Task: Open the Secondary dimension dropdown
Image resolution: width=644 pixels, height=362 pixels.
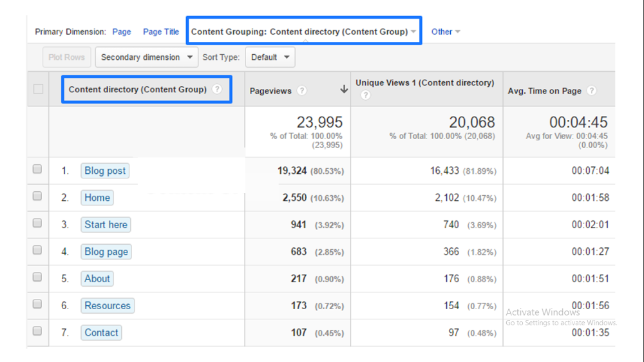Action: pyautogui.click(x=146, y=57)
